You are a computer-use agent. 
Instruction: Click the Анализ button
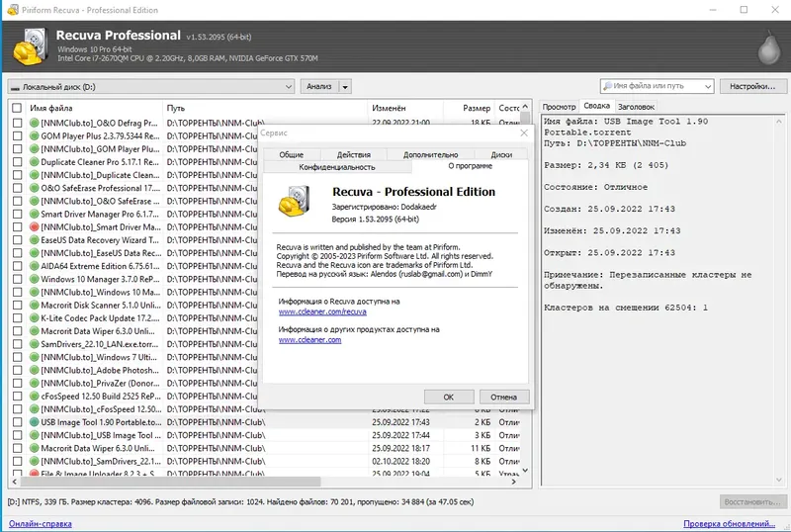(319, 87)
